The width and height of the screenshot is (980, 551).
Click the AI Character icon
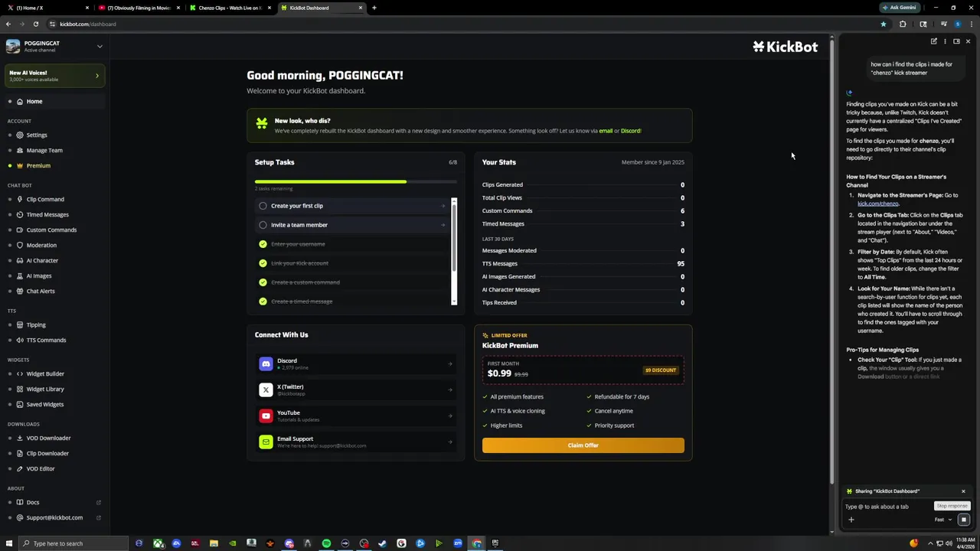coord(20,260)
